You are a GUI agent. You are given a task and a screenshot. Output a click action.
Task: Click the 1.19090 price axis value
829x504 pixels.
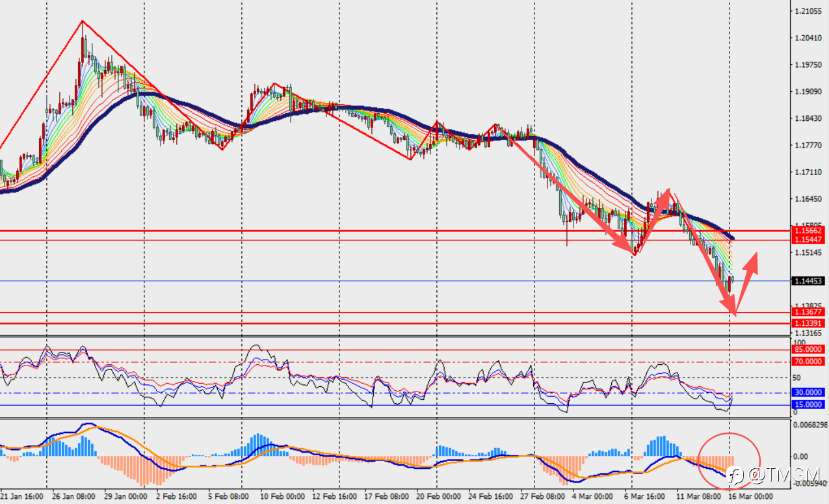coord(809,92)
